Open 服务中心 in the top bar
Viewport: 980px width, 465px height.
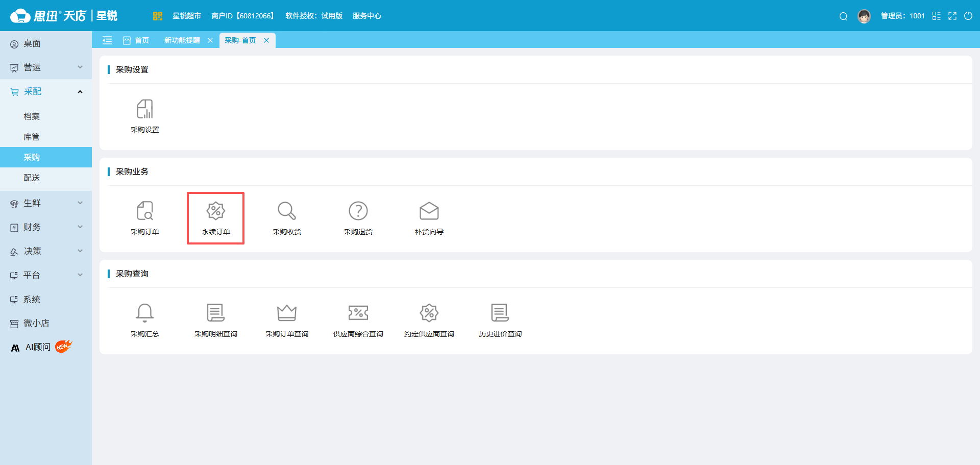tap(366, 16)
